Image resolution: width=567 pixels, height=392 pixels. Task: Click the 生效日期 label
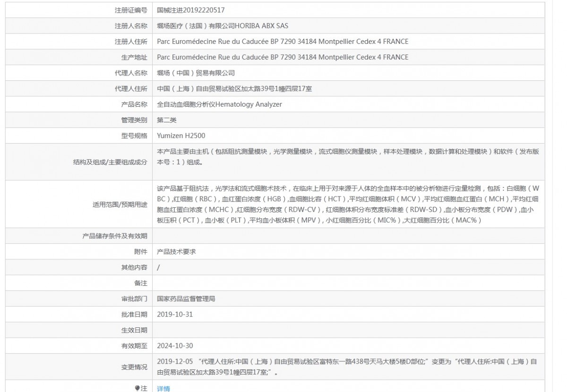pyautogui.click(x=135, y=330)
